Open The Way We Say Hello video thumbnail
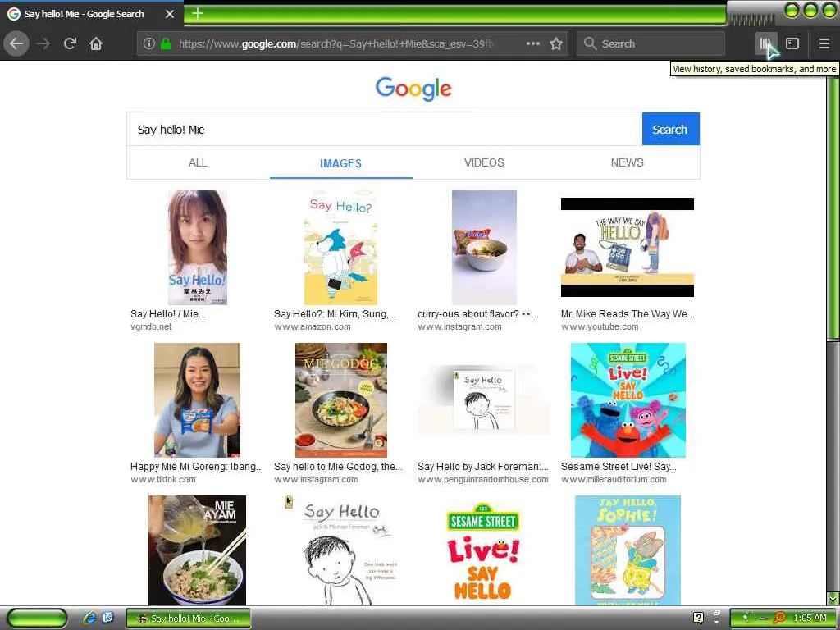This screenshot has width=840, height=630. coord(628,248)
